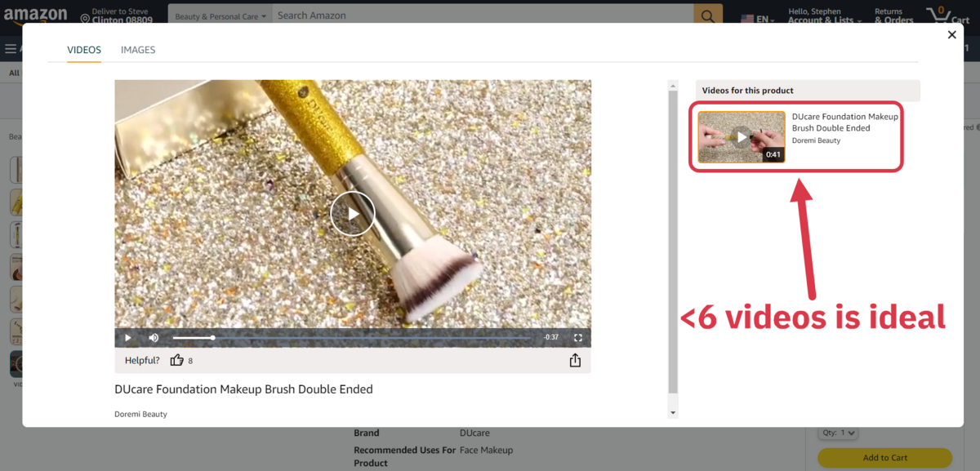
Task: Open the shopping Cart icon
Action: pos(946,16)
